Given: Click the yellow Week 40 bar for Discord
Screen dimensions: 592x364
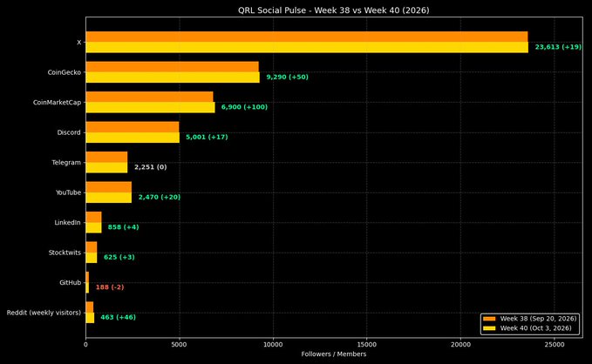Looking at the screenshot, I should pos(133,138).
